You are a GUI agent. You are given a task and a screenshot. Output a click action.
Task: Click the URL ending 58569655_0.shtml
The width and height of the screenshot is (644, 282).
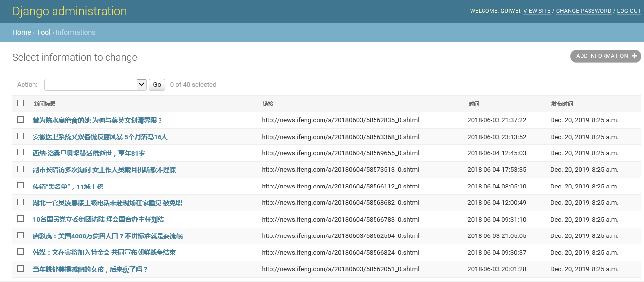340,153
